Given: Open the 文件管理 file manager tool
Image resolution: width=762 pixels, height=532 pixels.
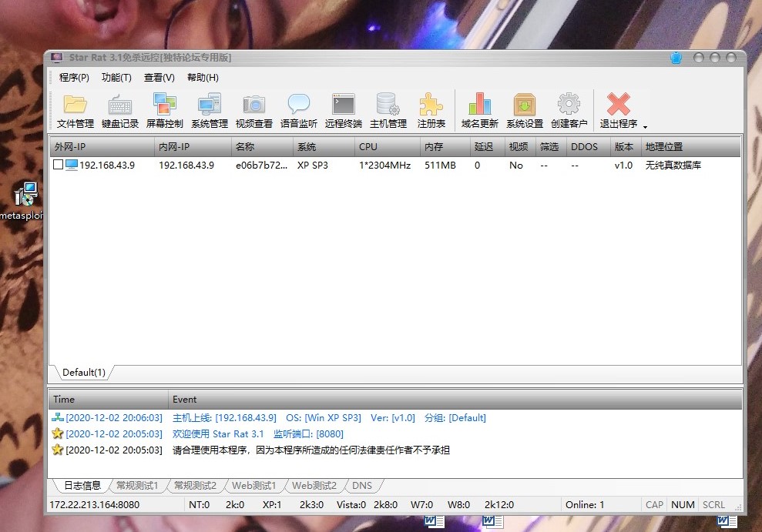Looking at the screenshot, I should point(75,111).
